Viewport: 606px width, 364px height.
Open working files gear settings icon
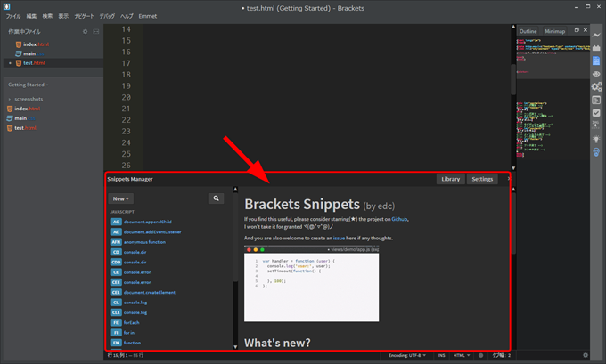pyautogui.click(x=85, y=32)
